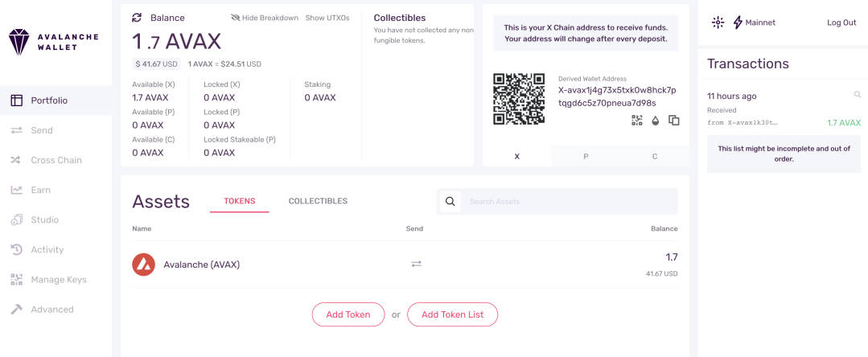Screen dimensions: 868x357
Task: Open Portfolio in the sidebar
Action: (x=56, y=101)
